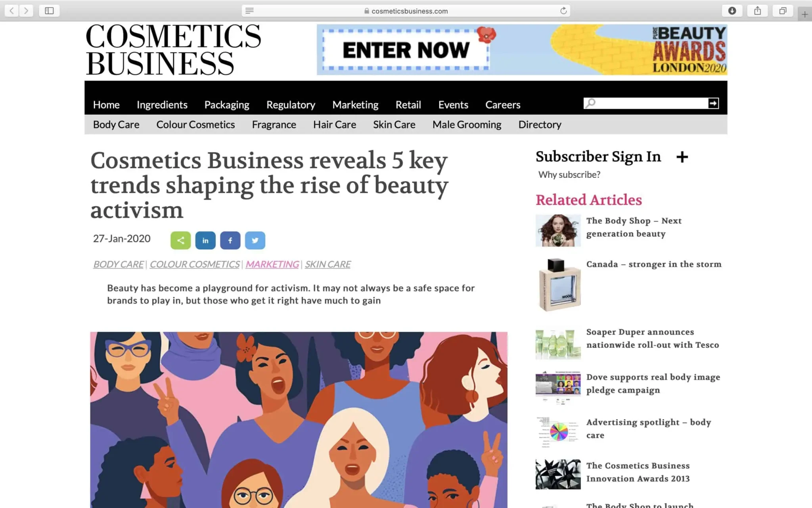Image resolution: width=812 pixels, height=508 pixels.
Task: Reload the page in Safari
Action: tap(563, 11)
